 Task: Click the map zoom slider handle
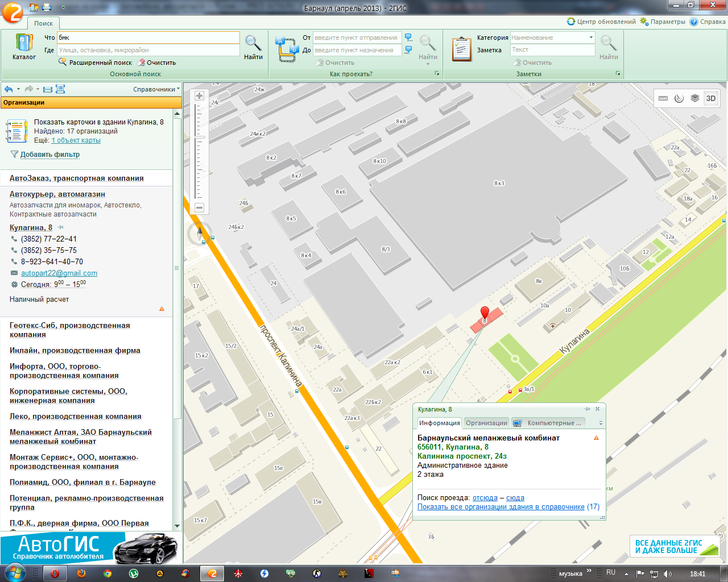(x=200, y=137)
